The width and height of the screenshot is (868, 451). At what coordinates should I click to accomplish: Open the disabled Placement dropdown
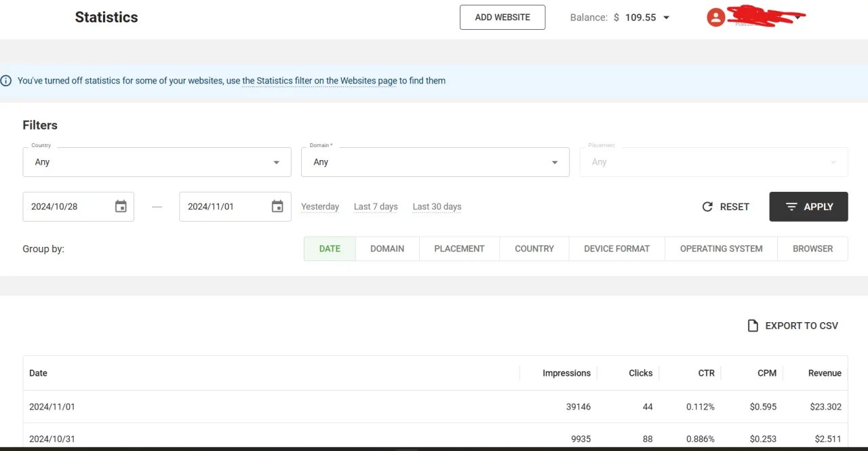tap(713, 162)
